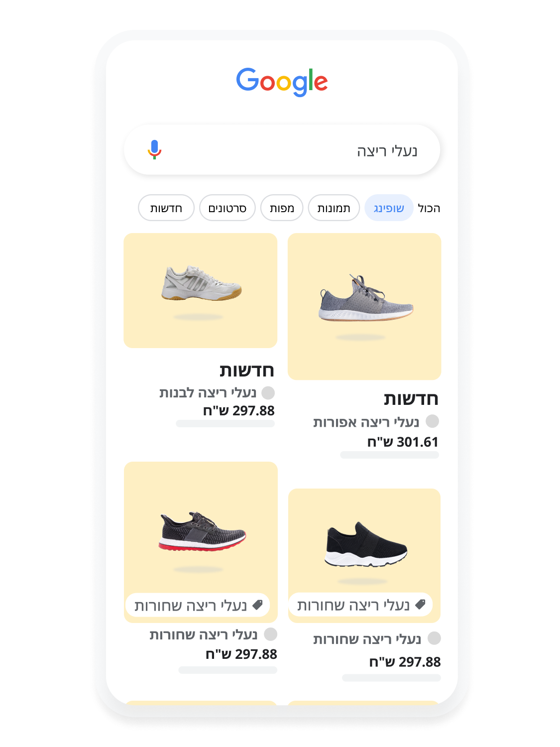
Task: Click the search field with נעלי ריצה
Action: [282, 150]
